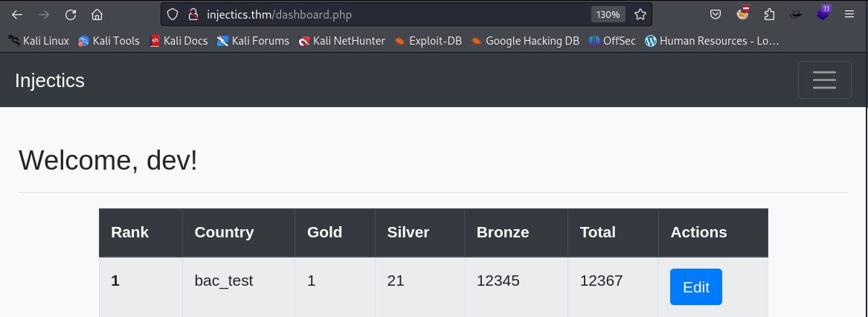Click the Injectics brand link
Screen dimensions: 868x317
(50, 80)
